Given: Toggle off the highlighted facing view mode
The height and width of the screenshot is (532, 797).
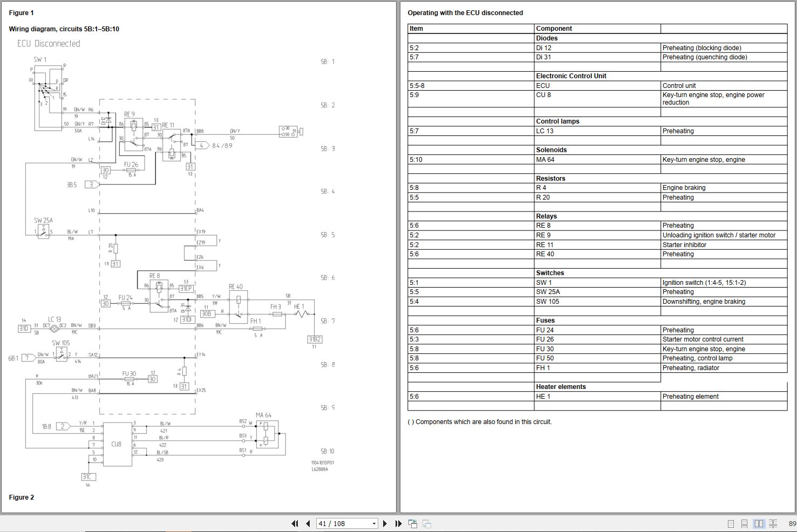Looking at the screenshot, I should click(759, 523).
